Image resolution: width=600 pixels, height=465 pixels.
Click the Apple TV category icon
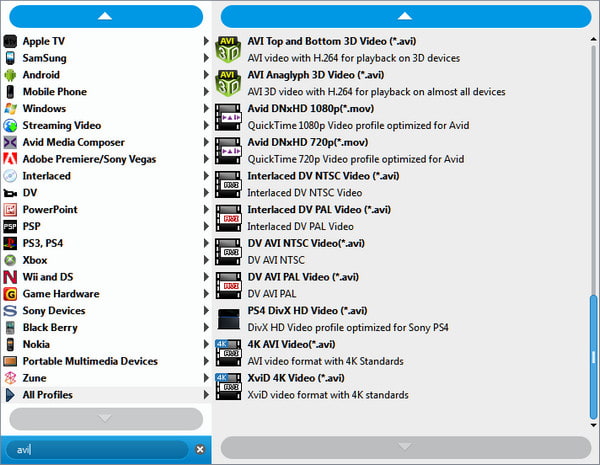pos(10,41)
